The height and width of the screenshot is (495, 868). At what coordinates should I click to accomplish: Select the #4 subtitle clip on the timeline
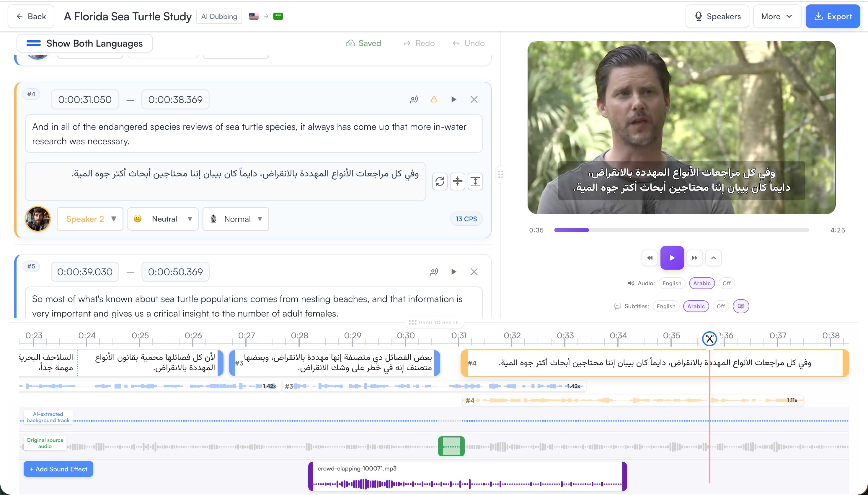click(655, 363)
